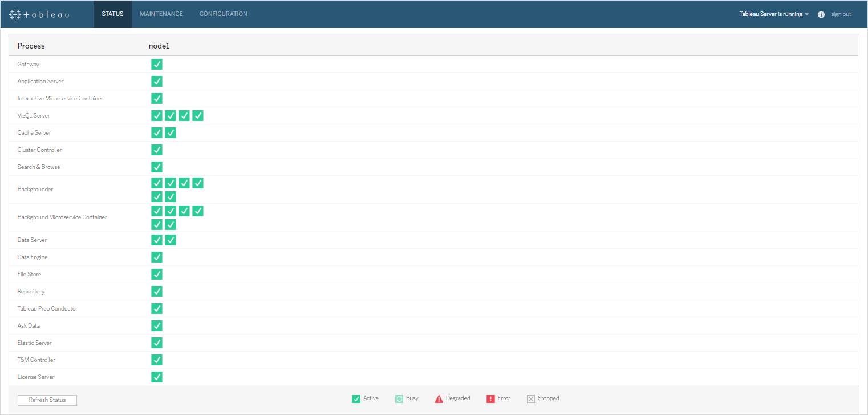Click the Active legend checkmark icon
The height and width of the screenshot is (415, 868).
(356, 398)
